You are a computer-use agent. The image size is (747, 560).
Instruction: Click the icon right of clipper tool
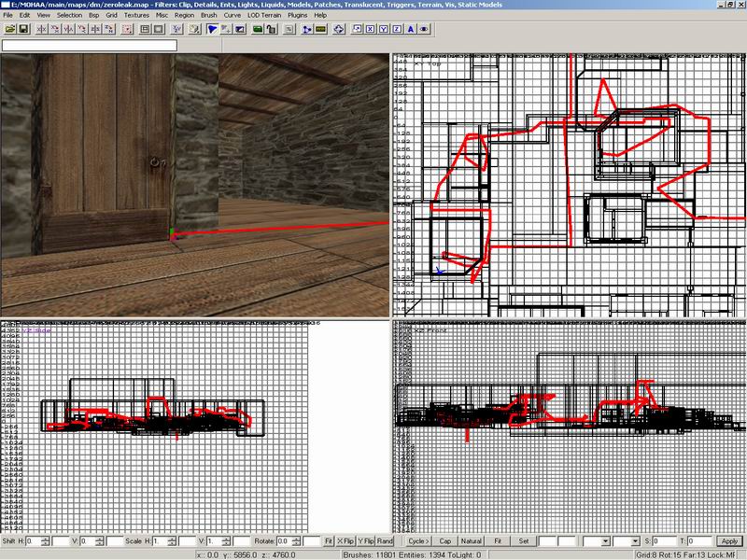pos(226,30)
